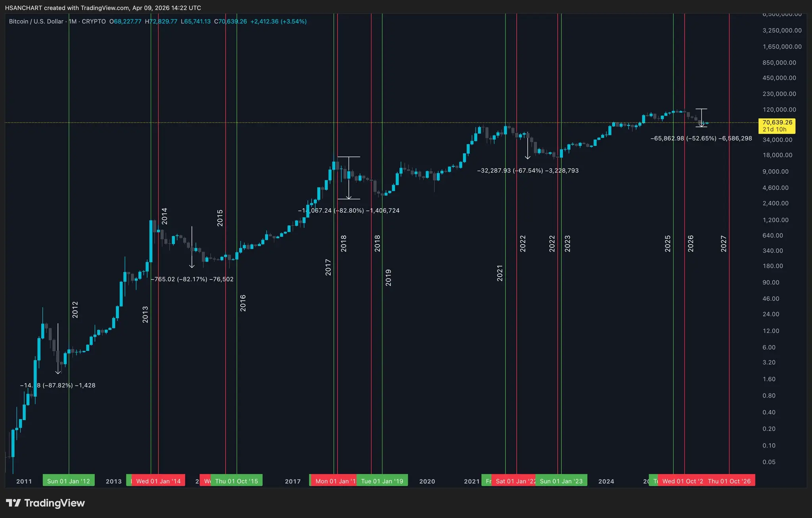Image resolution: width=812 pixels, height=518 pixels.
Task: Select the green 'Sun 01 Jan '12' date label
Action: point(69,481)
